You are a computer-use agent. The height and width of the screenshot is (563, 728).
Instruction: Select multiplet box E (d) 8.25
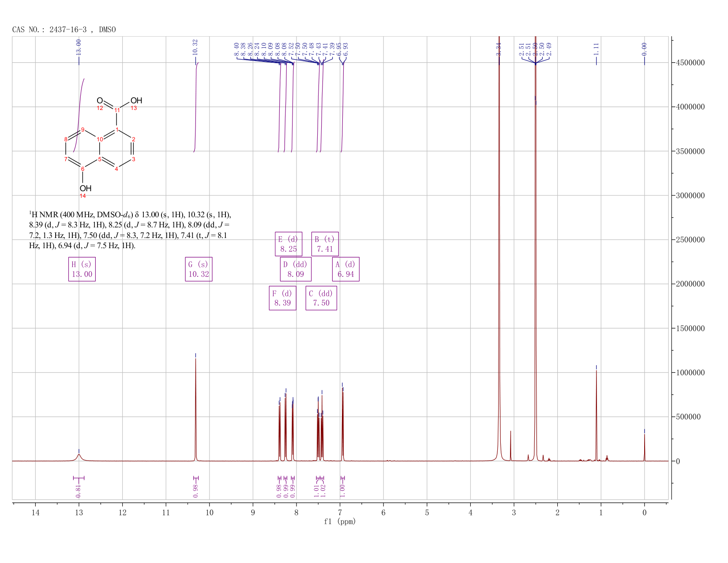tap(289, 244)
